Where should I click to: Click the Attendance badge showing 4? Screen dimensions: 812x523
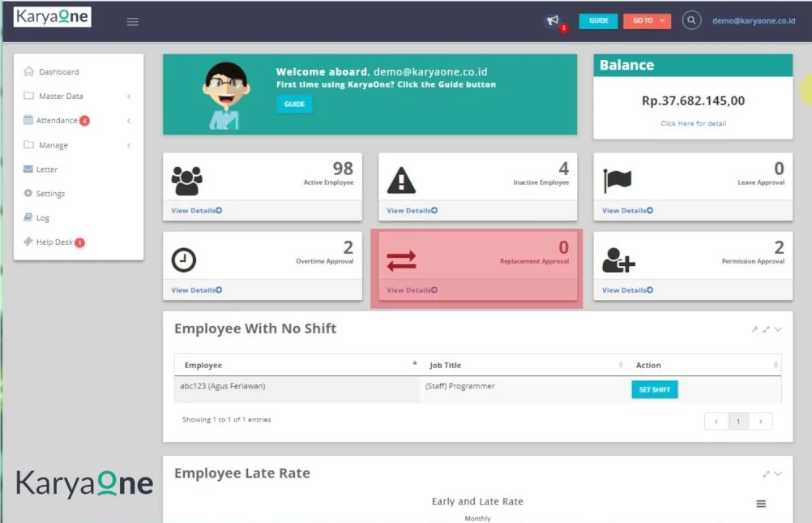point(84,121)
